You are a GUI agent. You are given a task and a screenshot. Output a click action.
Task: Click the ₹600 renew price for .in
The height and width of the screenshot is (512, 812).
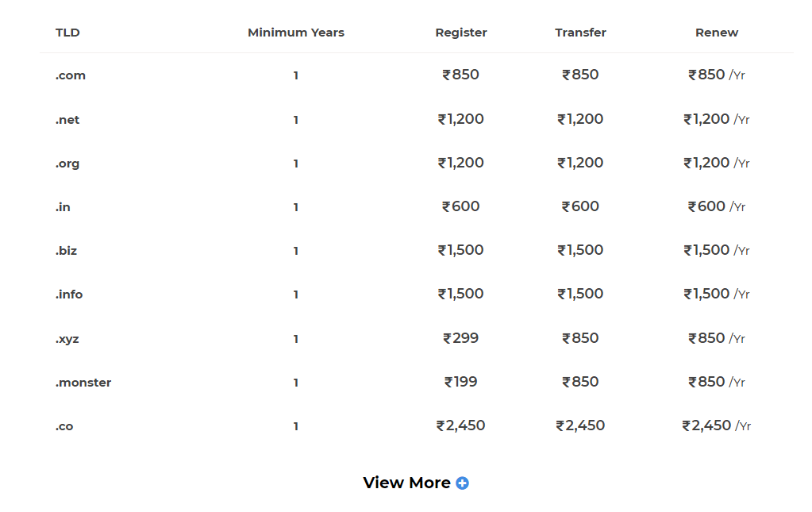pyautogui.click(x=707, y=206)
